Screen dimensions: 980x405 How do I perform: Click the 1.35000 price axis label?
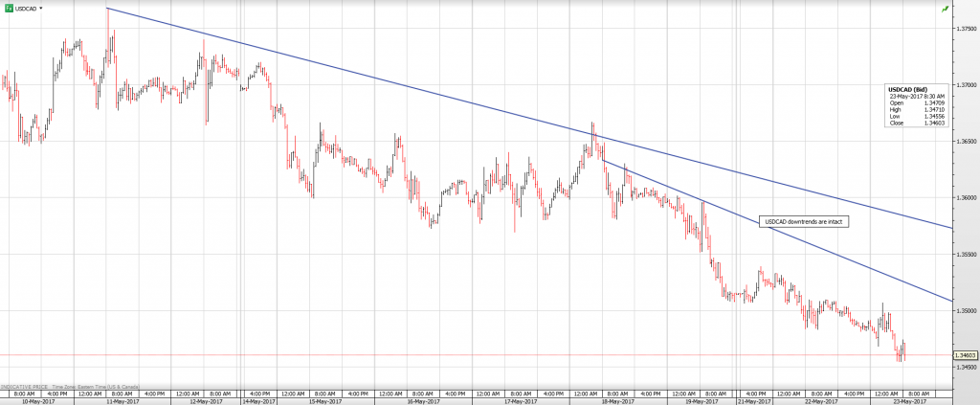pos(966,311)
